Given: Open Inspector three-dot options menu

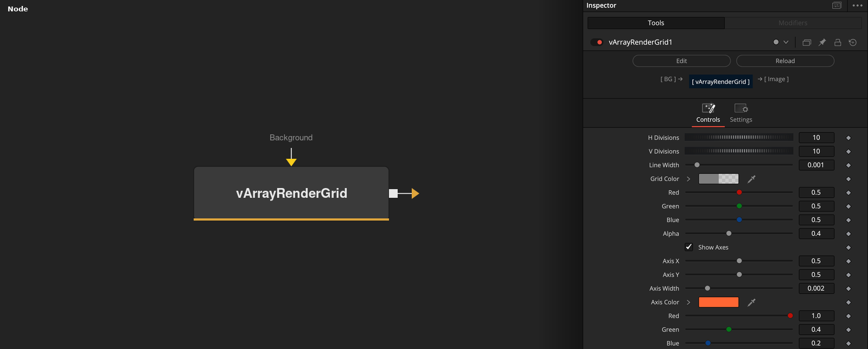Looking at the screenshot, I should tap(858, 5).
